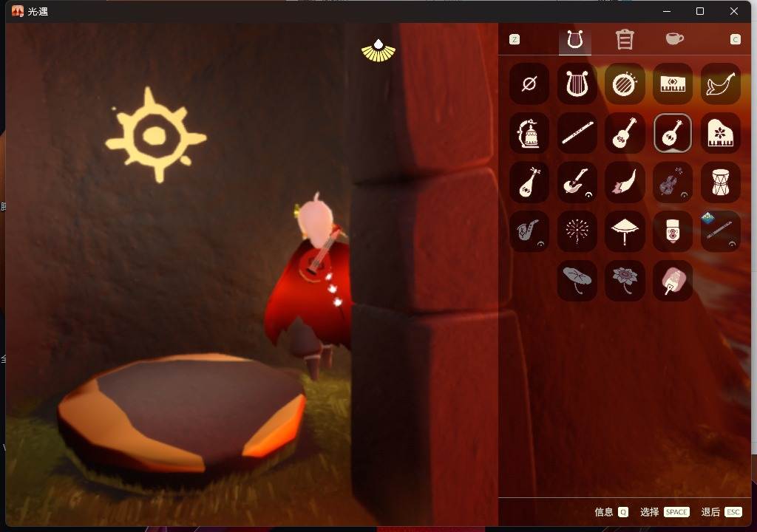The width and height of the screenshot is (757, 532).
Task: Maximize the 光遇 game window
Action: (x=700, y=11)
